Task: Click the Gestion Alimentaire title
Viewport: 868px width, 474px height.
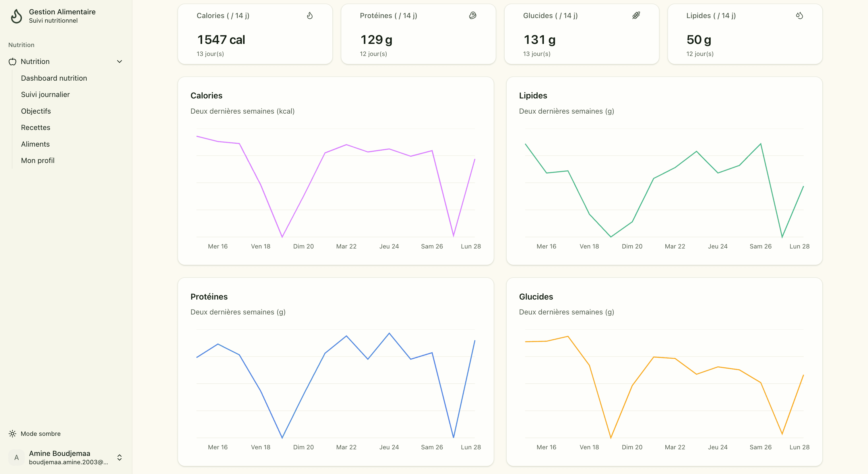Action: pos(62,12)
